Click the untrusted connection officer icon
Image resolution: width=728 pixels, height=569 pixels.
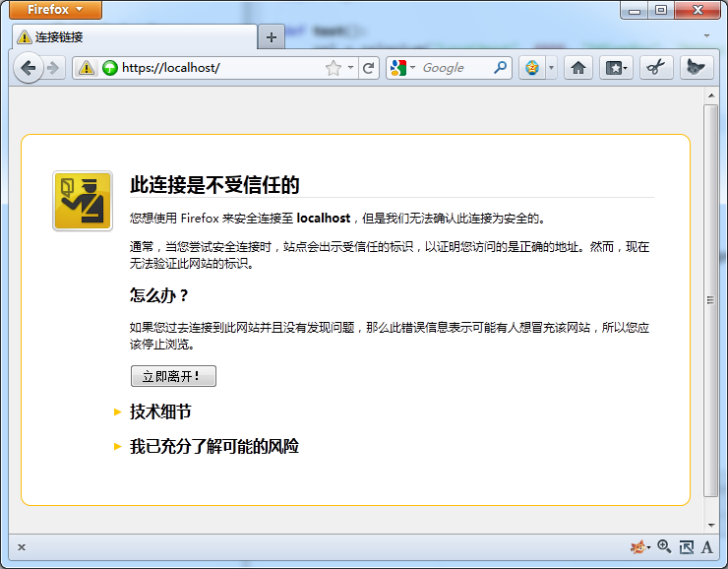pyautogui.click(x=83, y=201)
